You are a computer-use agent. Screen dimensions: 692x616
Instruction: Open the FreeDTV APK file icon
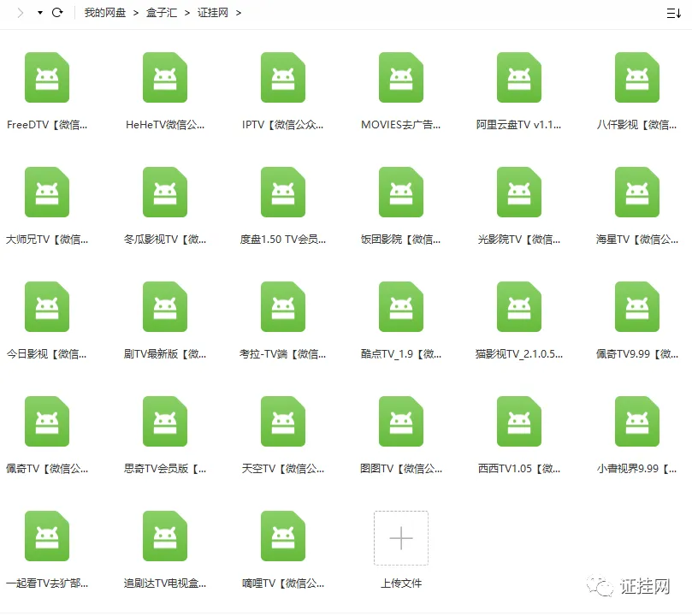[x=47, y=77]
